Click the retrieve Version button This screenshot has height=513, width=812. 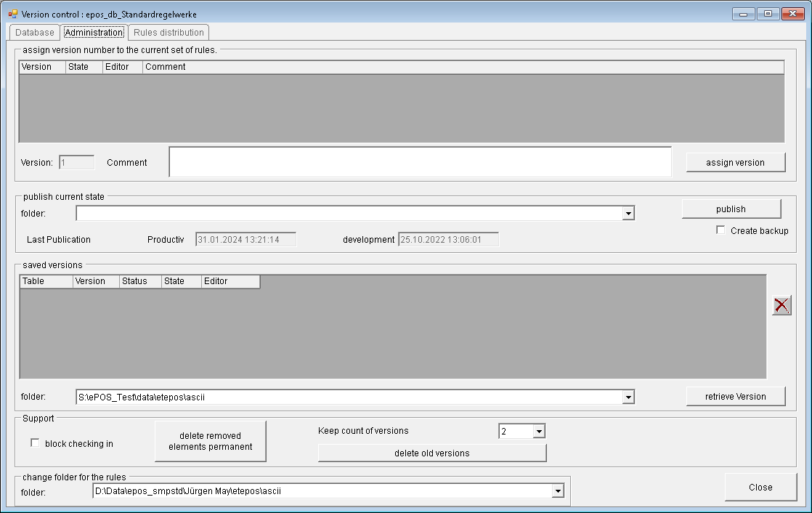[736, 396]
